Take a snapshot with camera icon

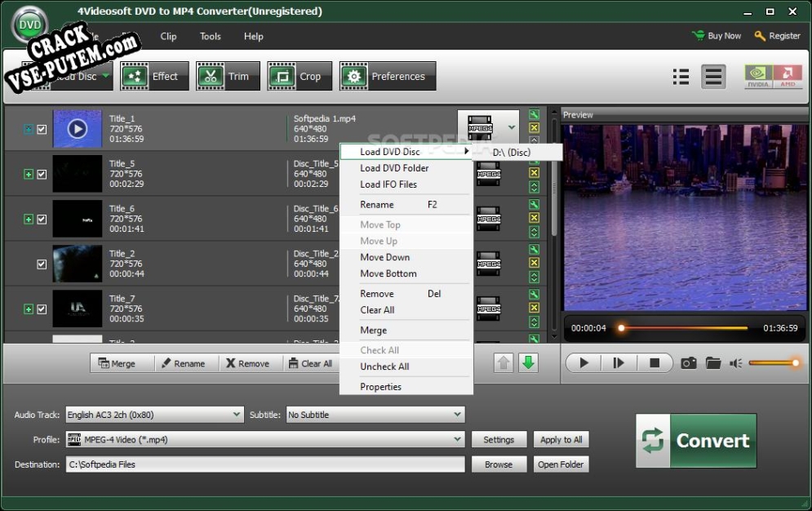[688, 363]
